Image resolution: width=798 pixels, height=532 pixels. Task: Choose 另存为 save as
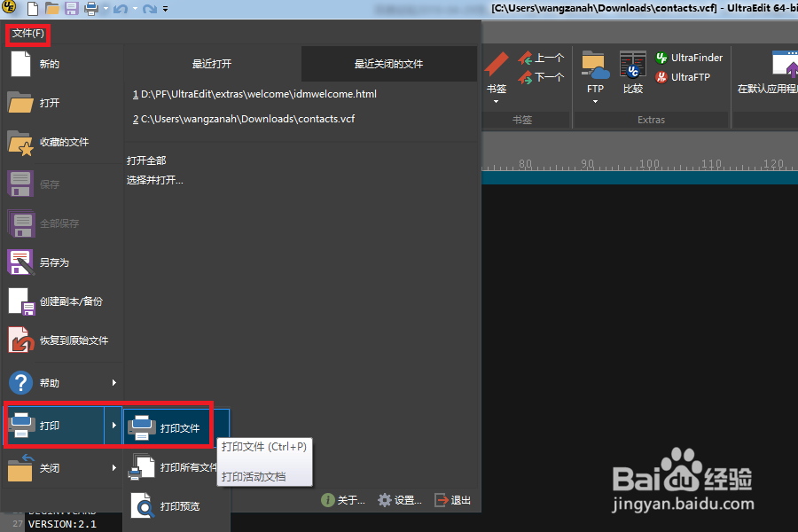[62, 262]
